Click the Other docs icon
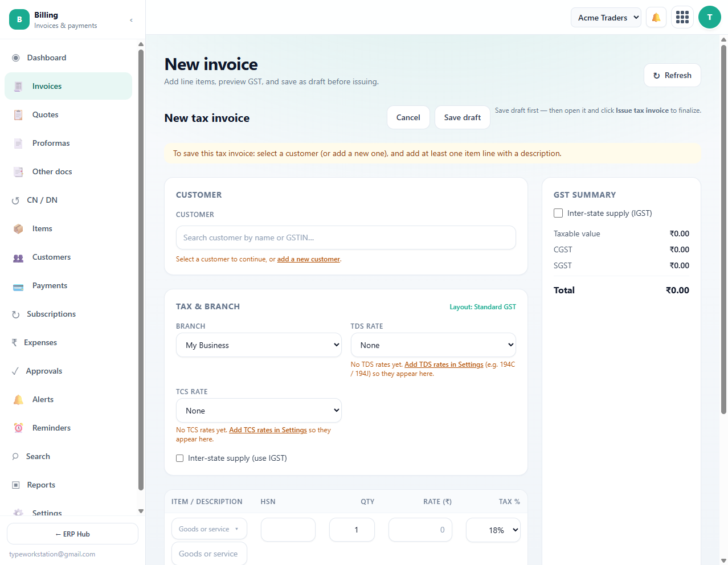 pyautogui.click(x=18, y=172)
